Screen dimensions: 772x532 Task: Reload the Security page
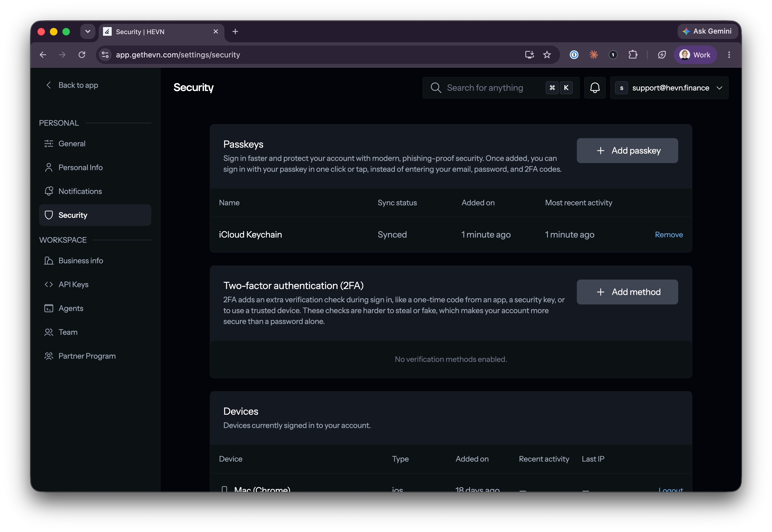click(x=82, y=55)
